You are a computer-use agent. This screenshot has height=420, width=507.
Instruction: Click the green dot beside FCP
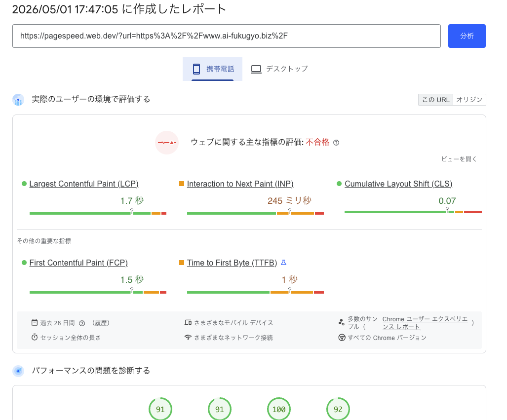coord(24,263)
